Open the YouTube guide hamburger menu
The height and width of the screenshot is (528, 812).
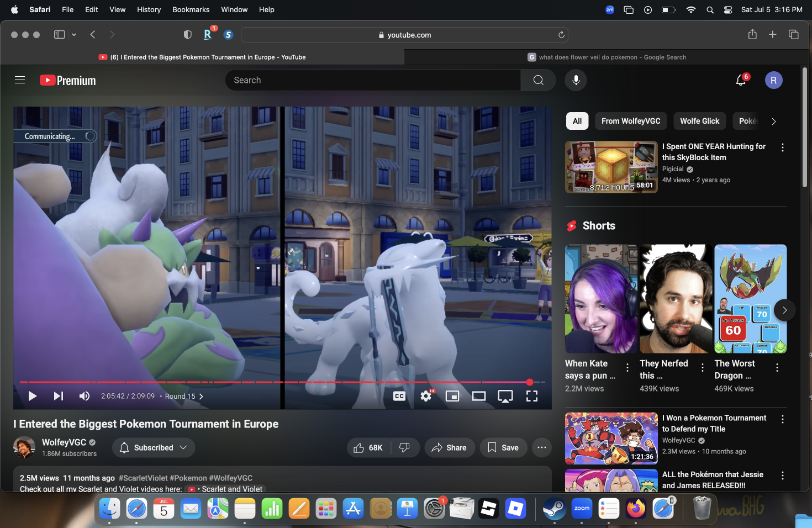[x=20, y=80]
